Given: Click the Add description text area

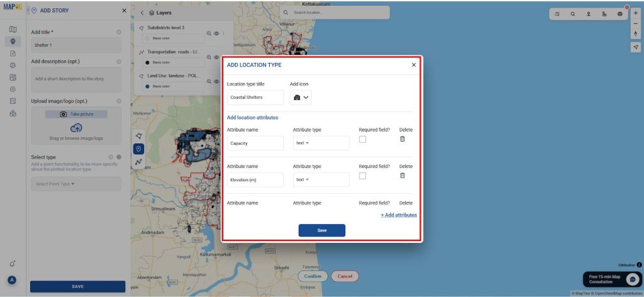Looking at the screenshot, I should click(76, 80).
